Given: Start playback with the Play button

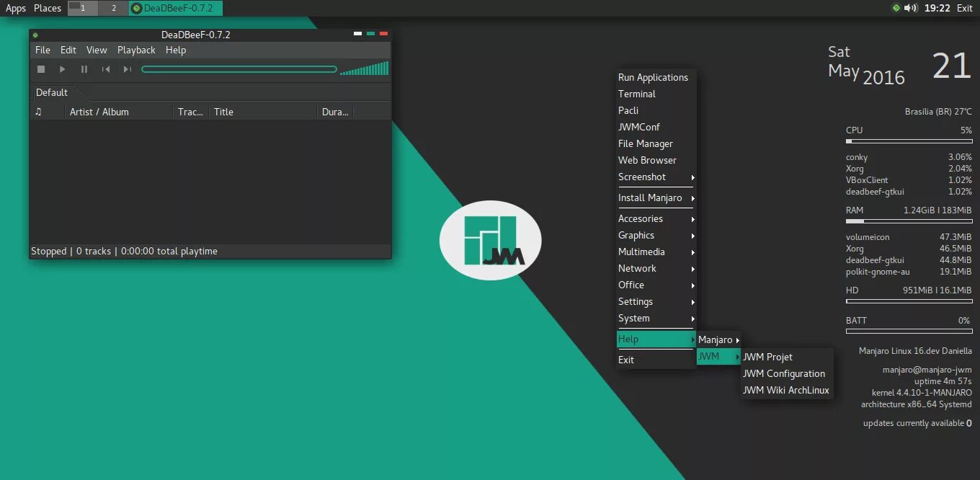Looking at the screenshot, I should 63,69.
